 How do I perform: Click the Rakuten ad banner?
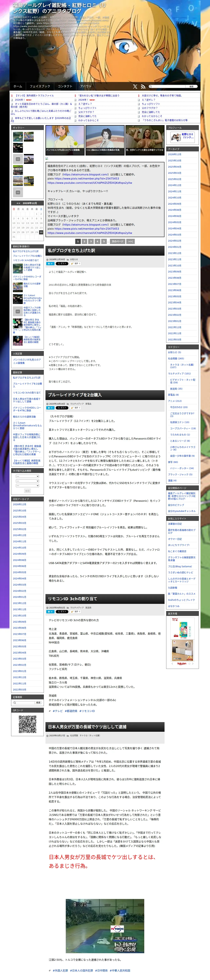(x=182, y=641)
